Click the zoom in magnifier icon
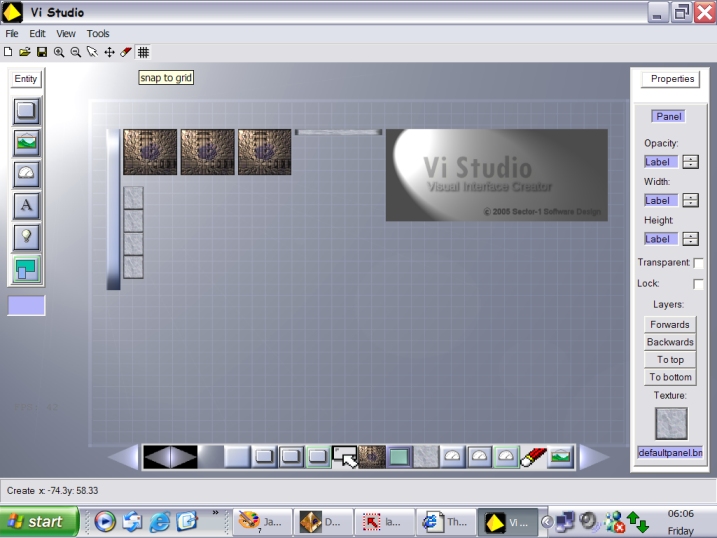The width and height of the screenshot is (717, 538). (59, 52)
